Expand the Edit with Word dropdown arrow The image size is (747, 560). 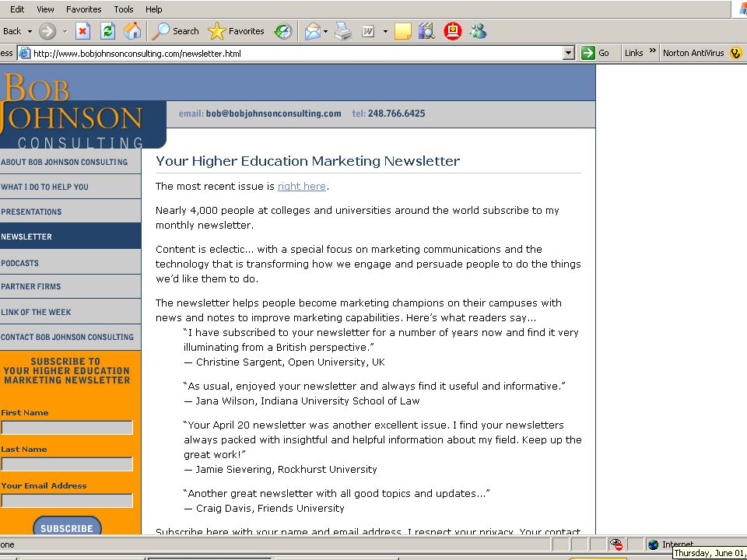(x=385, y=31)
